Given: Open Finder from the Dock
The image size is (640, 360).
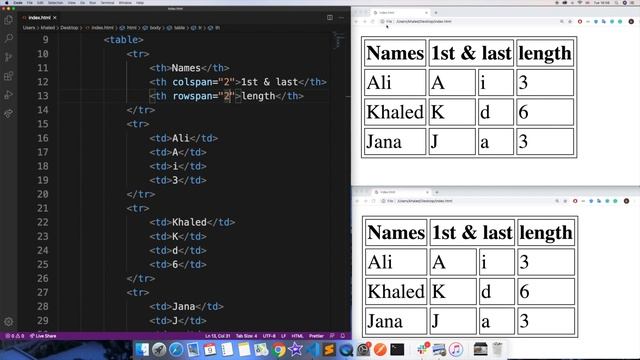Looking at the screenshot, I should [x=142, y=350].
